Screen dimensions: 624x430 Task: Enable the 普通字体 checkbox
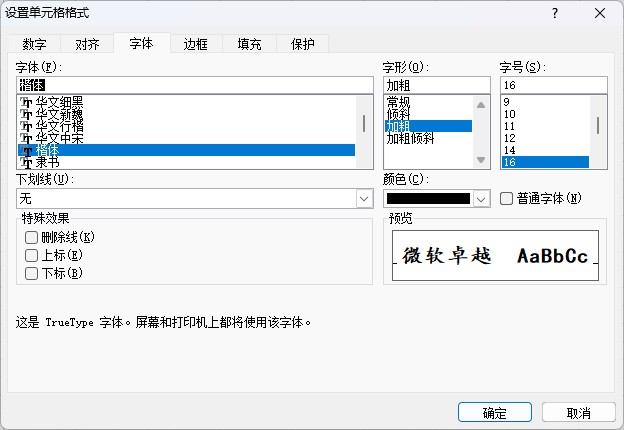coord(506,198)
